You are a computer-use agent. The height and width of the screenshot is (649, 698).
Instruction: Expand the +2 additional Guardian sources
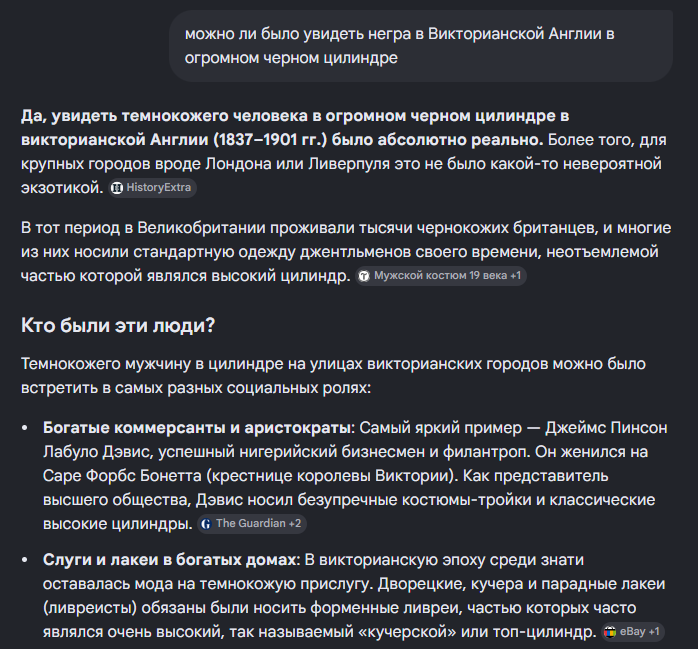point(295,523)
